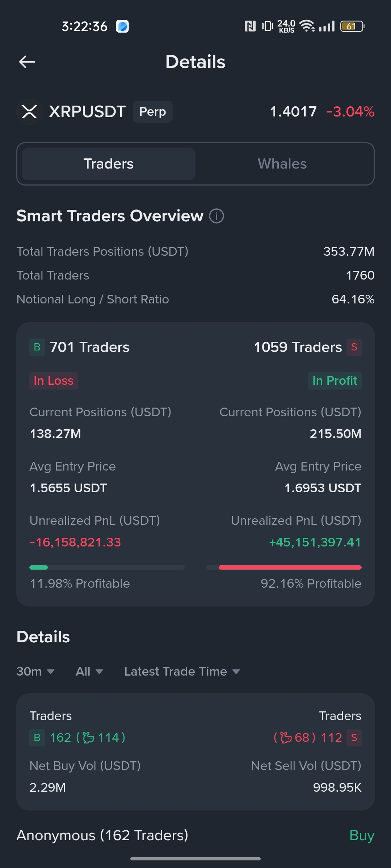391x868 pixels.
Task: Expand the All filter dropdown
Action: tap(89, 672)
